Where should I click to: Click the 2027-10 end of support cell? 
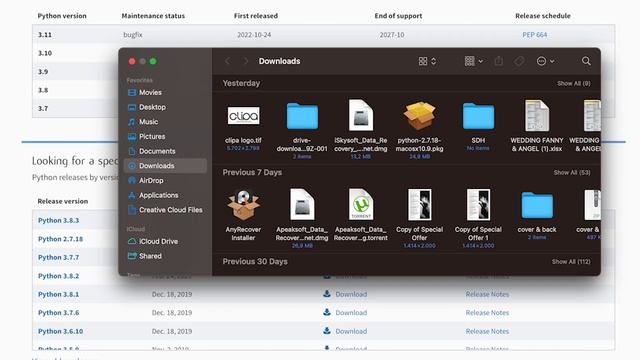point(392,35)
